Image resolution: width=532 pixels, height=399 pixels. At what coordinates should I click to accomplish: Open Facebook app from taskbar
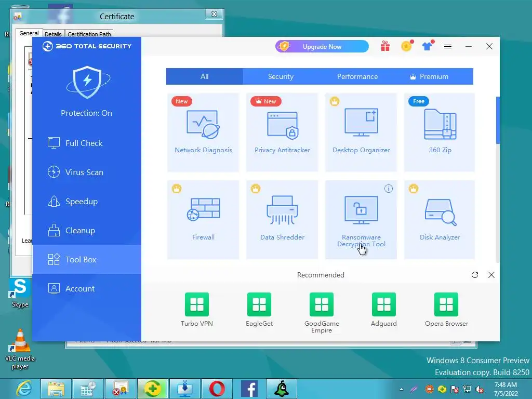point(249,389)
